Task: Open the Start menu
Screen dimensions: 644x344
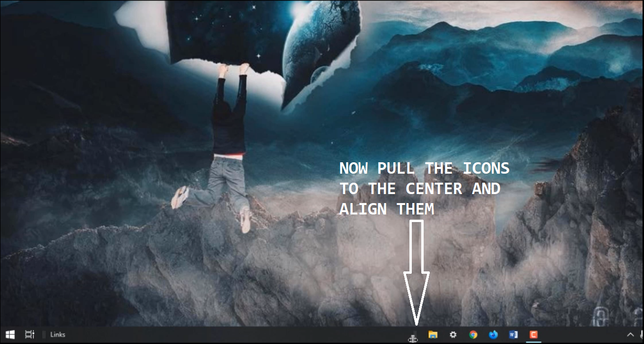Action: [x=10, y=335]
